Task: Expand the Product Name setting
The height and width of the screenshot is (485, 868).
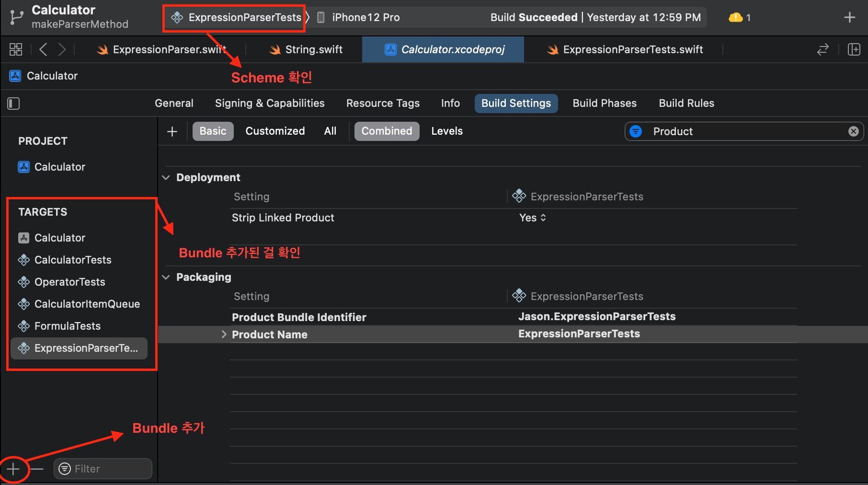Action: point(224,335)
